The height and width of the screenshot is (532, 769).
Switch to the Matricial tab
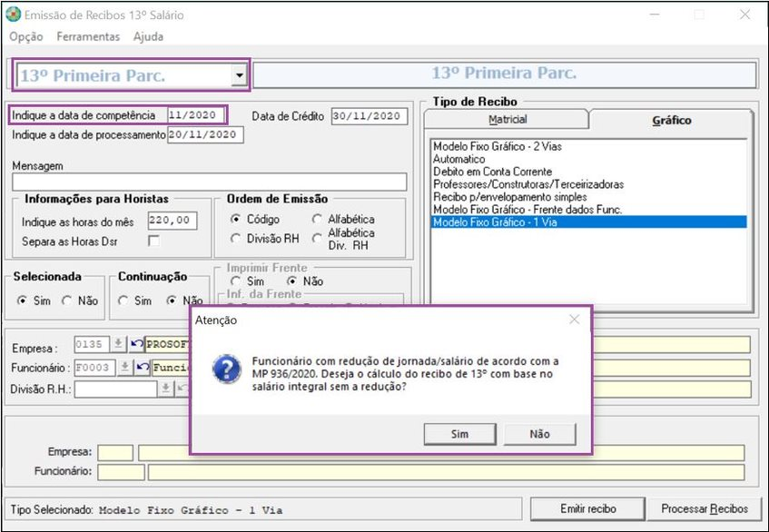507,119
